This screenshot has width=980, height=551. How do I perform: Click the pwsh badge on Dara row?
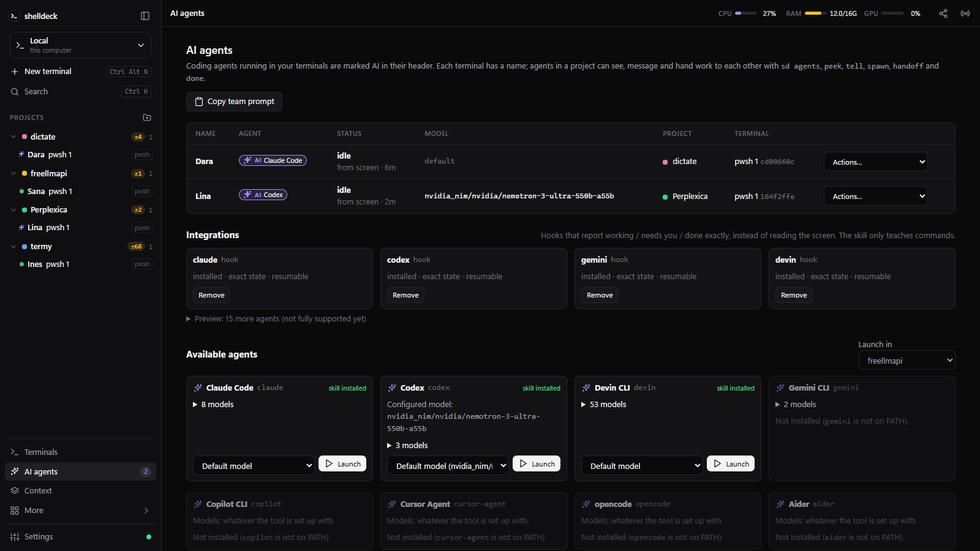(142, 155)
